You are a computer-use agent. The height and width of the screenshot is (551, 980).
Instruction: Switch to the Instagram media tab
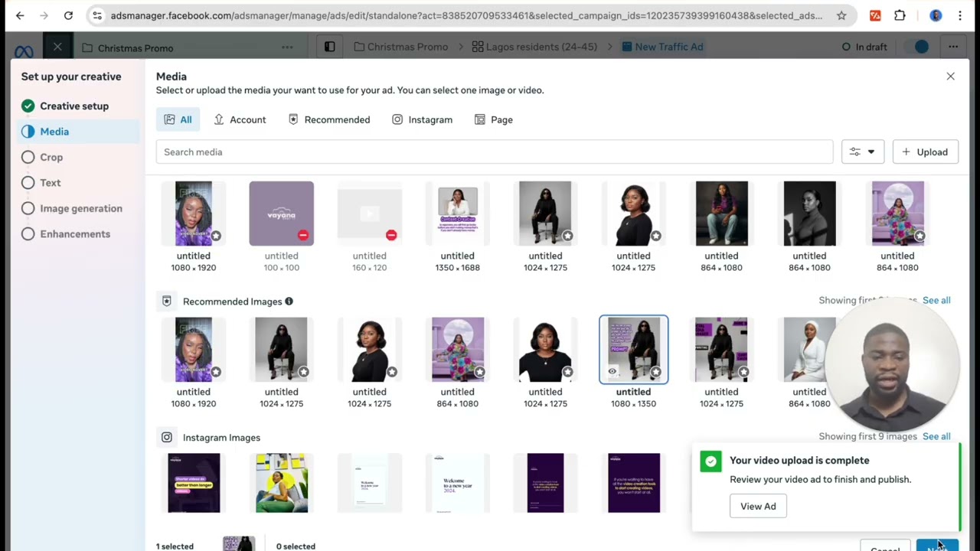[422, 119]
